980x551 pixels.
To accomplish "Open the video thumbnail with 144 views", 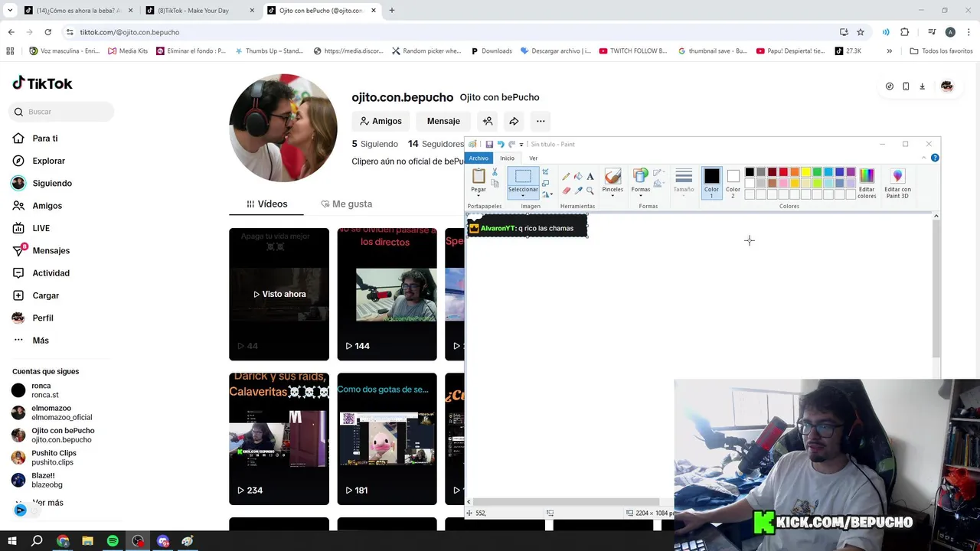I will (387, 294).
